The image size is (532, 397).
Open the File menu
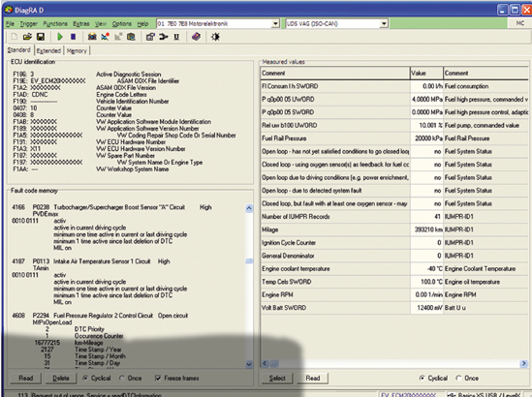tap(11, 24)
